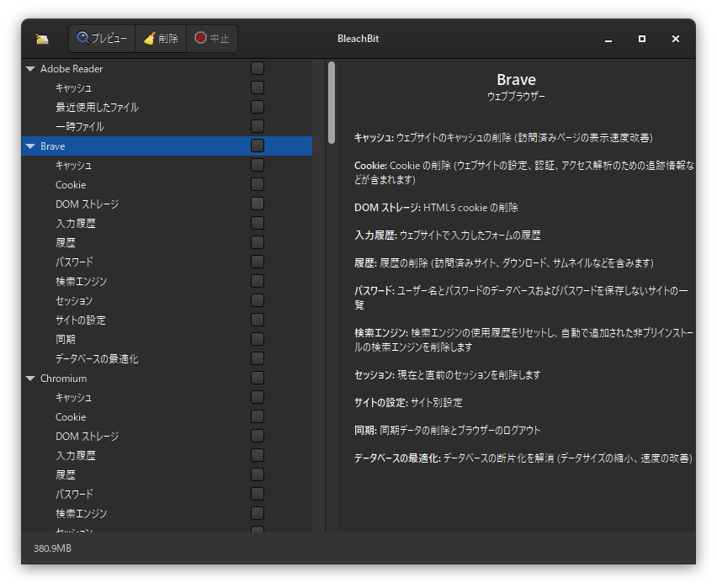Select the 履歴 label under Chromium
The image size is (717, 588).
[66, 475]
